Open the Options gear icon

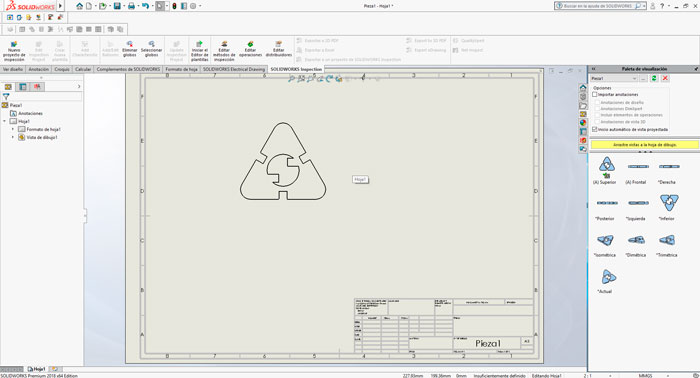click(193, 6)
